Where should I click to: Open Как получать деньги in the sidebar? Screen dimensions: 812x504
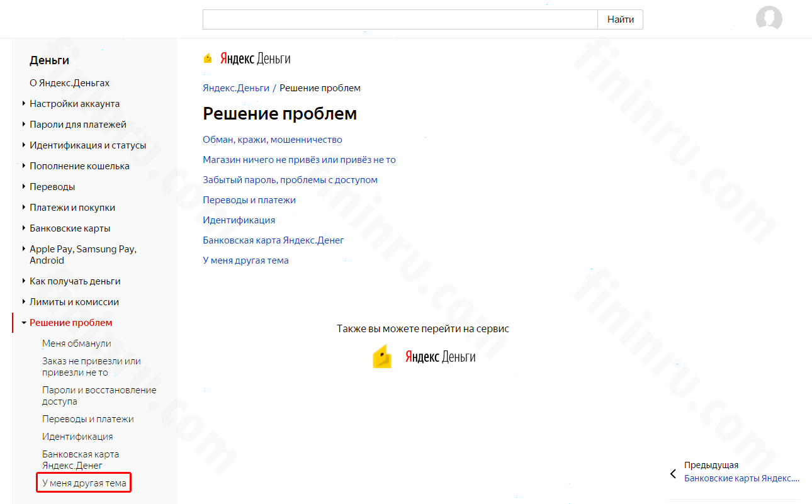click(x=75, y=281)
